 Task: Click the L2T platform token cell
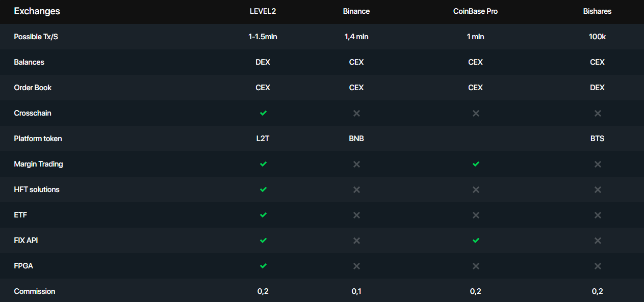(x=263, y=139)
